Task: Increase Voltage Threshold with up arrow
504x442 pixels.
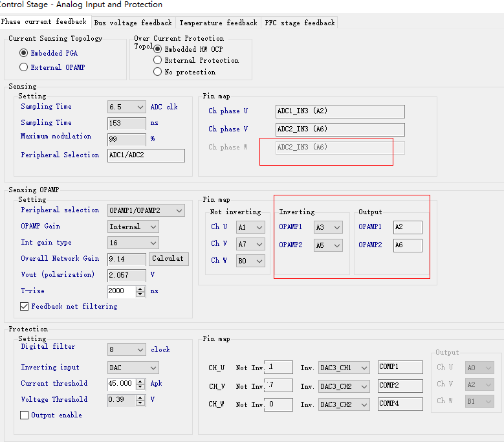Action: (x=140, y=397)
